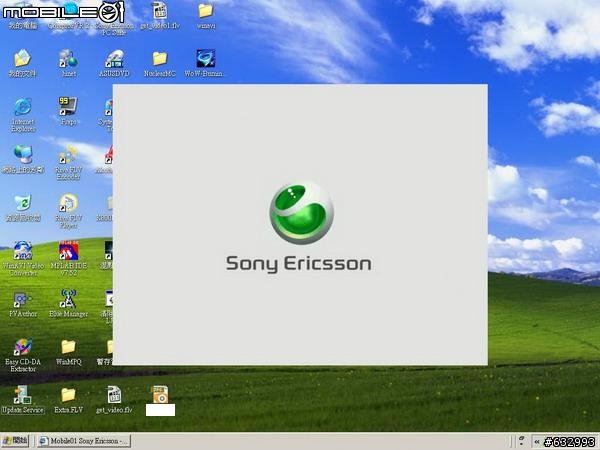
Task: Switch to Mobile01 Sony Ericsson taskbar window
Action: tap(84, 441)
